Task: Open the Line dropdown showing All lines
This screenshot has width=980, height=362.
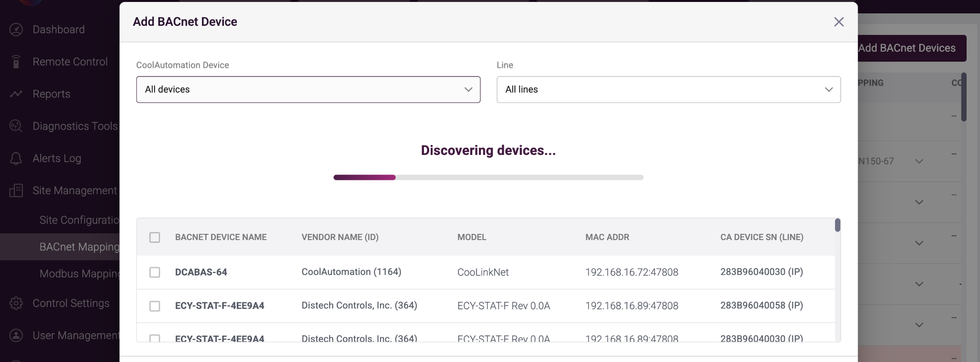Action: tap(668, 89)
